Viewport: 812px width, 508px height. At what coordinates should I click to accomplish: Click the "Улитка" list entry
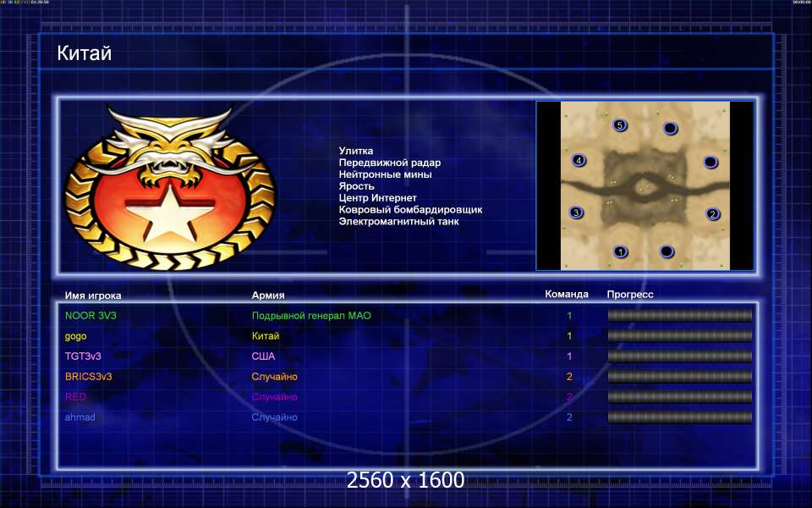(356, 151)
